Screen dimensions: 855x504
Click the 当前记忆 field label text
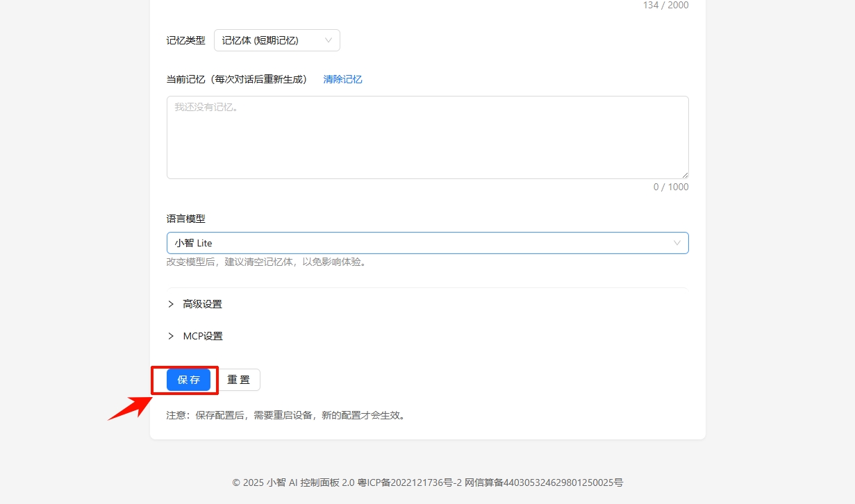click(x=236, y=79)
